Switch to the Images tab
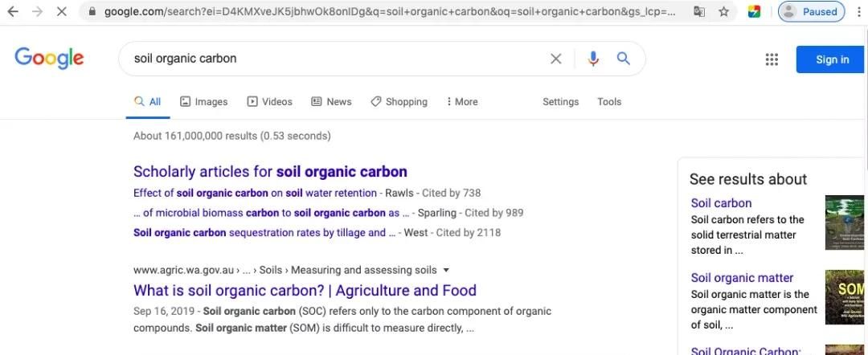Screen dimensions: 868x355 [x=203, y=102]
